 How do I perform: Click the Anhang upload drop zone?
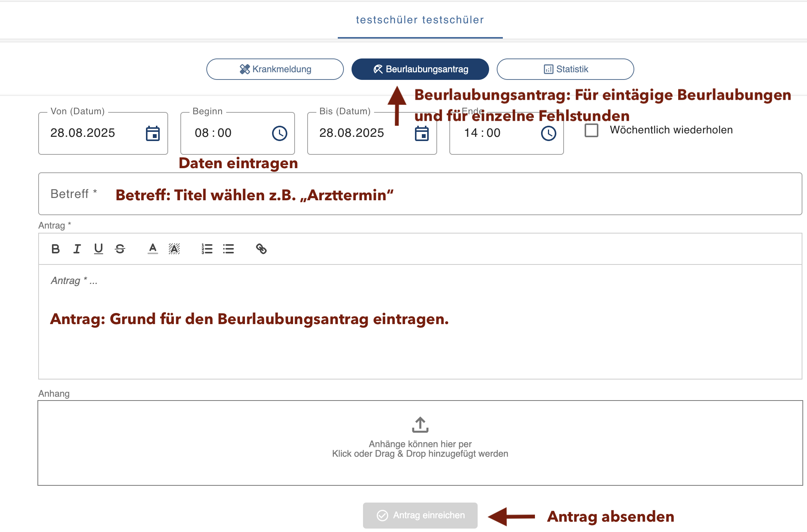[x=420, y=443]
